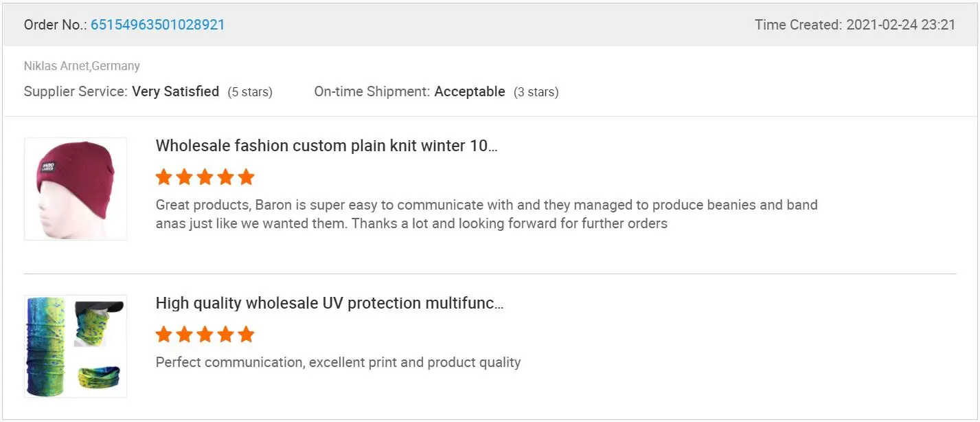This screenshot has height=422, width=980.
Task: Click the (3 stars) shipment label
Action: [536, 92]
